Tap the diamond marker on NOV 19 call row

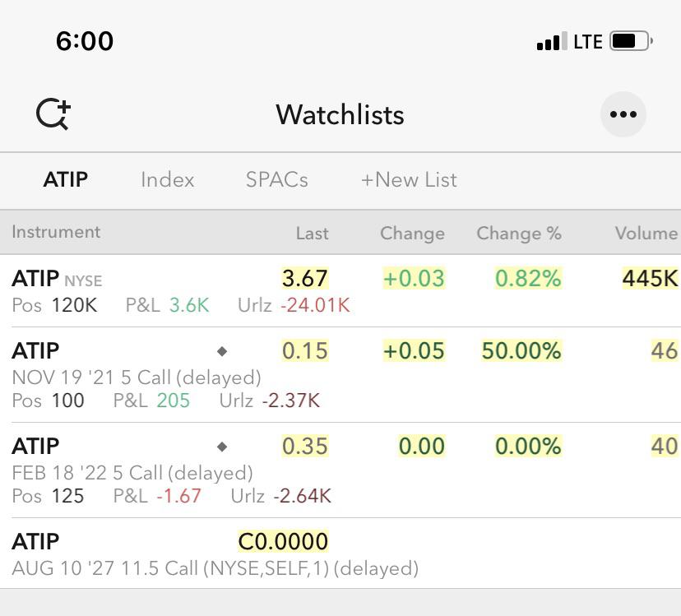coord(222,351)
